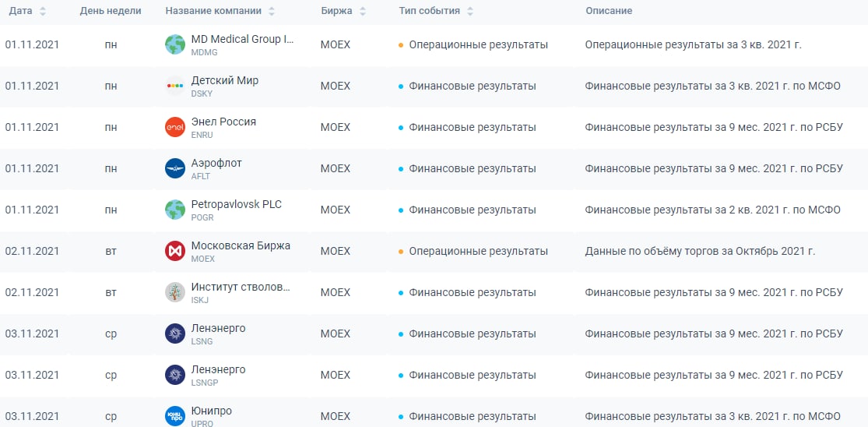Click the MD Medical Group globe logo
The height and width of the screenshot is (427, 868).
(175, 45)
